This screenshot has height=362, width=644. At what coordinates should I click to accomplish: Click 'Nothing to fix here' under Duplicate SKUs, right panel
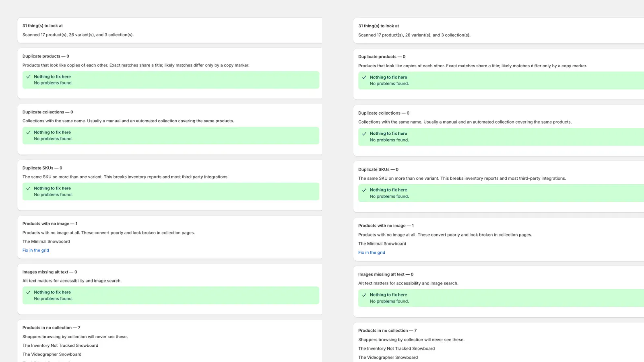[x=388, y=190]
